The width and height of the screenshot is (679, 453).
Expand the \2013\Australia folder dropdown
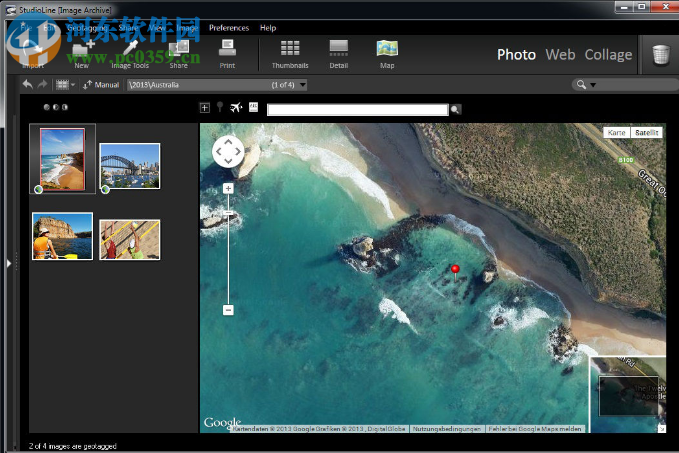tap(303, 85)
